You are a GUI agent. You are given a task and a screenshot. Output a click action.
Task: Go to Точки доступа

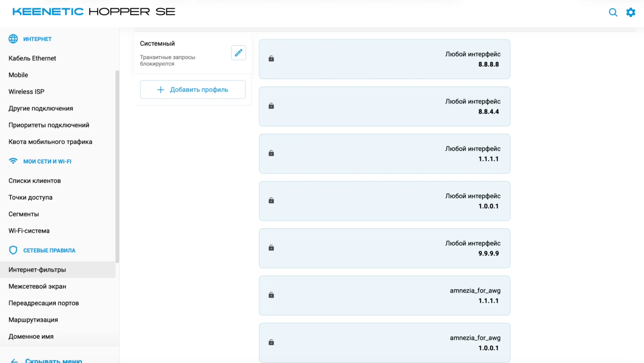click(x=31, y=197)
